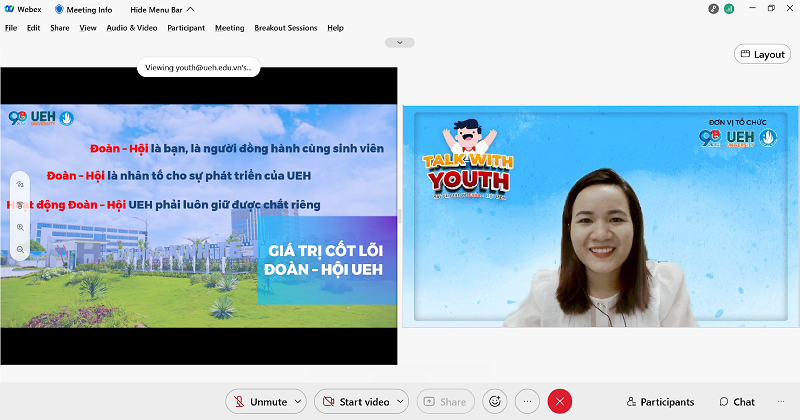Click the green network quality icon
800x420 pixels.
729,9
